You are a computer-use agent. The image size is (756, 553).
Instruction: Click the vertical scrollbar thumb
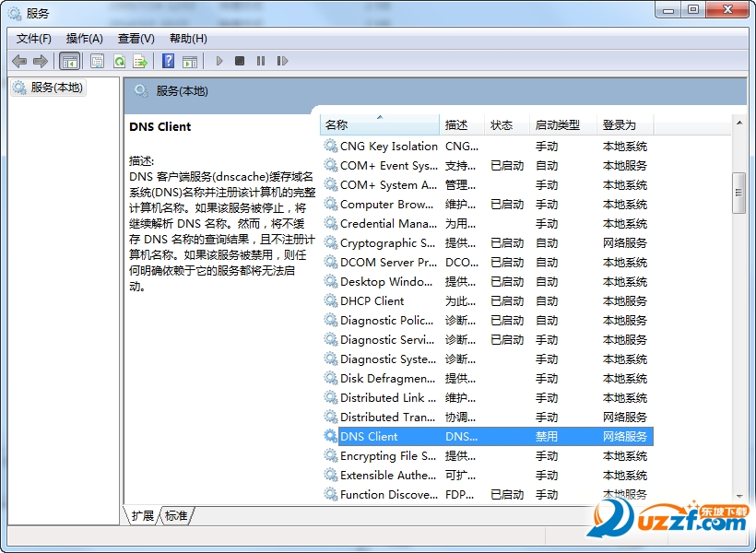pos(738,193)
